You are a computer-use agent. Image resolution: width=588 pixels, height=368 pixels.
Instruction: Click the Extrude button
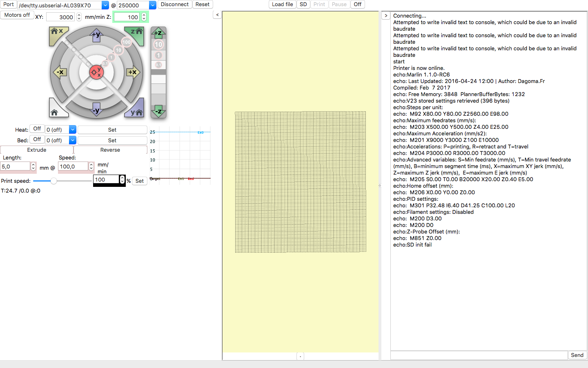coord(37,150)
